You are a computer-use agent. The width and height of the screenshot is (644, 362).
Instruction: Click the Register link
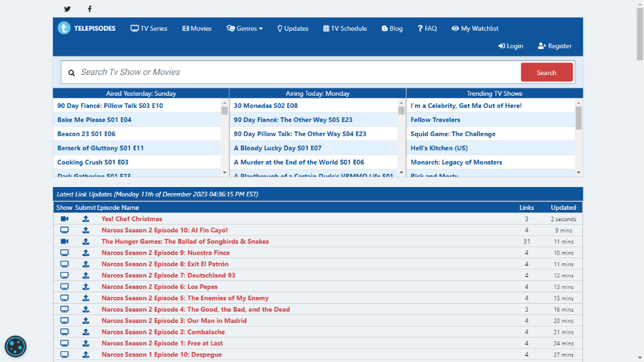tap(555, 46)
